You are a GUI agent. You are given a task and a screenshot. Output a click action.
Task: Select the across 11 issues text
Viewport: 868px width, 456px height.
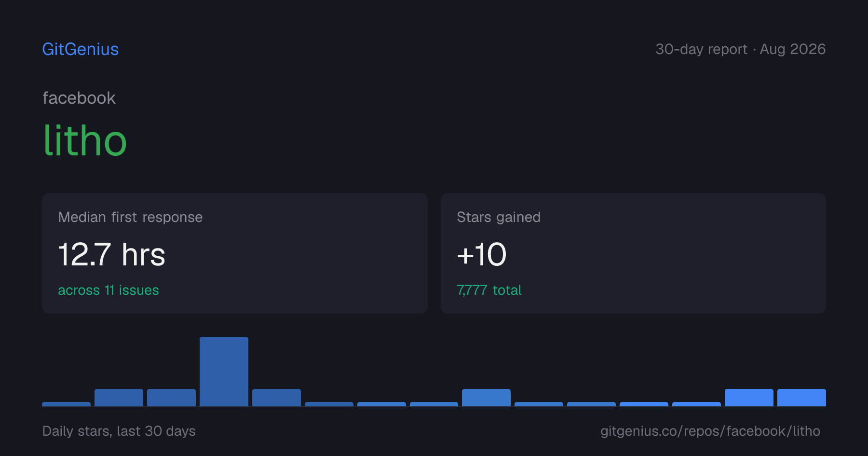coord(108,290)
